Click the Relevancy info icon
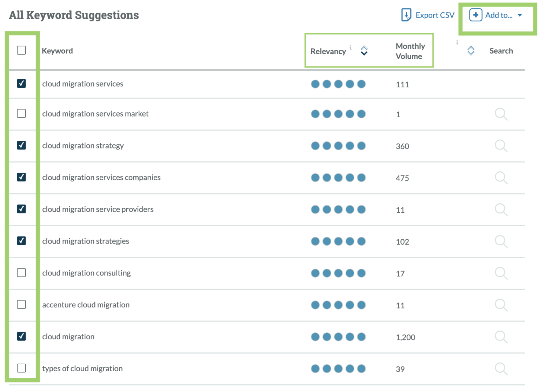539x392 pixels. (x=350, y=47)
